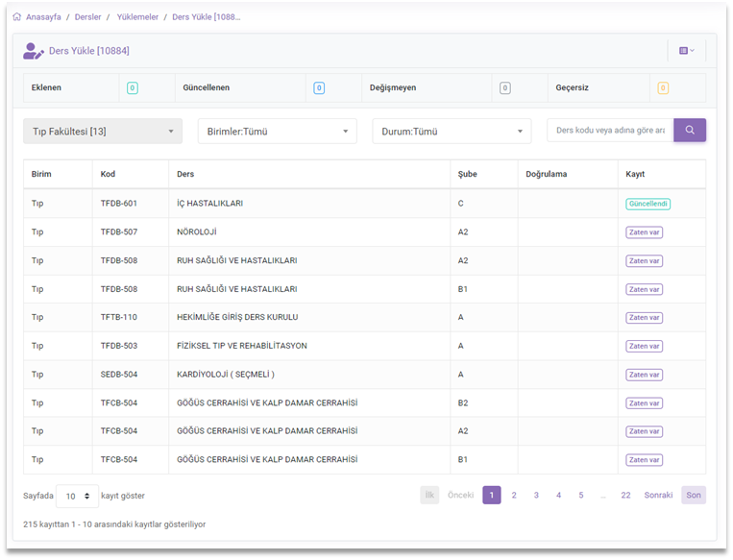Click the home icon in breadcrumb
The height and width of the screenshot is (560, 733).
(x=17, y=16)
